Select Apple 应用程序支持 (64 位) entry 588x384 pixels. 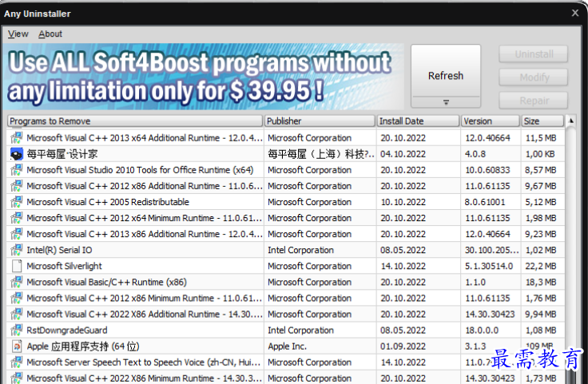click(83, 346)
